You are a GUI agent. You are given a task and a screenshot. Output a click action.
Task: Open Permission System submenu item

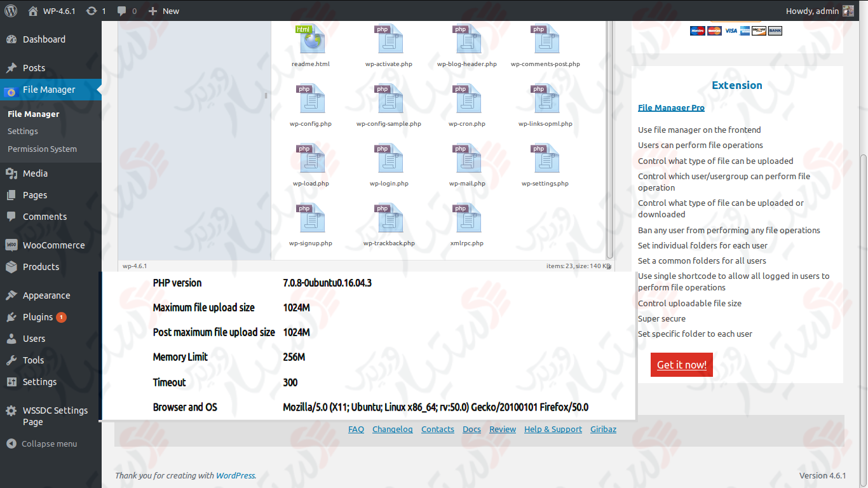[42, 149]
